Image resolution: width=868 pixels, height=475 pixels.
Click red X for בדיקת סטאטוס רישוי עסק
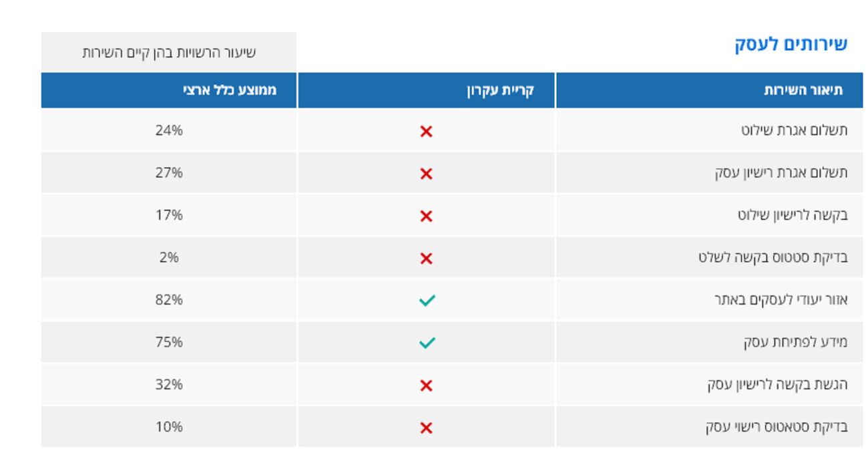coord(426,428)
